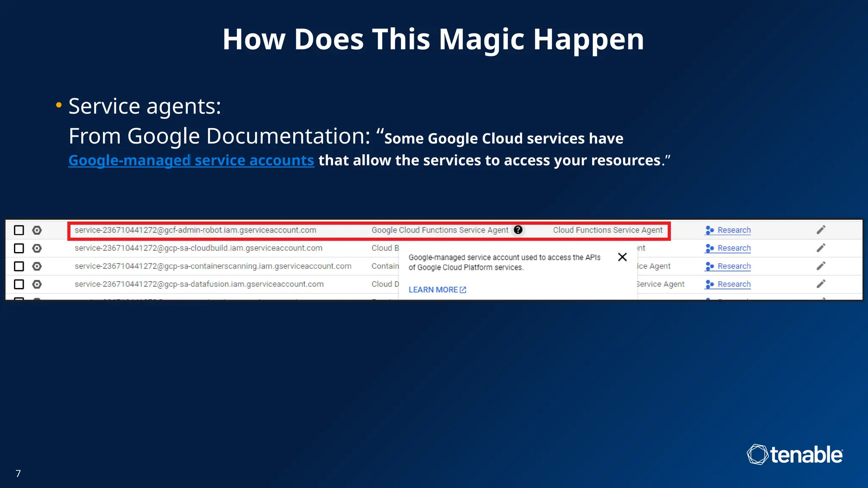
Task: Open Research link in datafusion row
Action: (x=728, y=284)
